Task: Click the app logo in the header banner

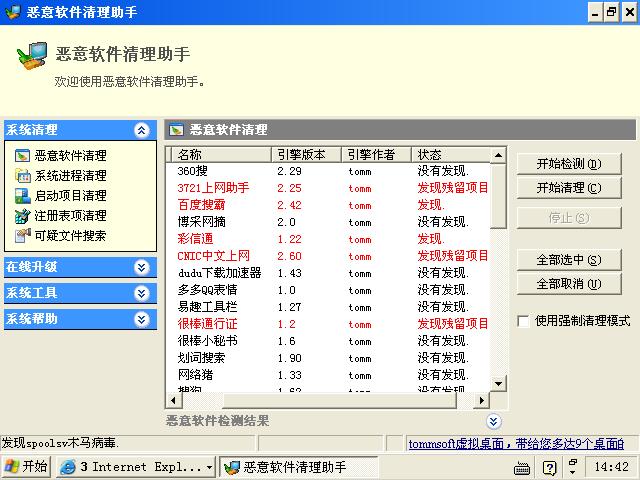Action: 32,56
